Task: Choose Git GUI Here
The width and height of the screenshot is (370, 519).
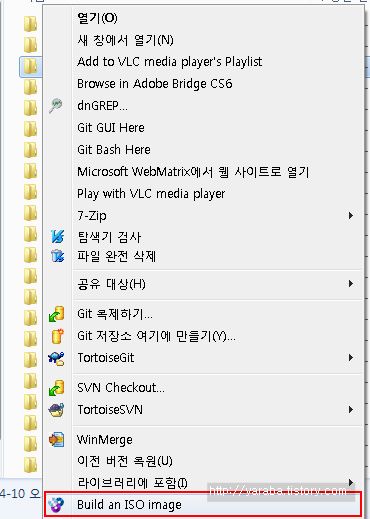Action: click(x=203, y=128)
